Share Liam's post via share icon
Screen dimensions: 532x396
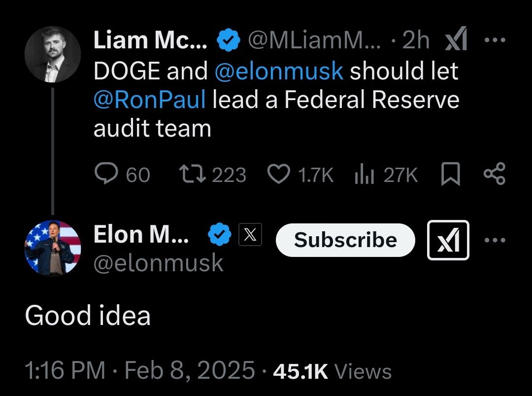pos(494,175)
